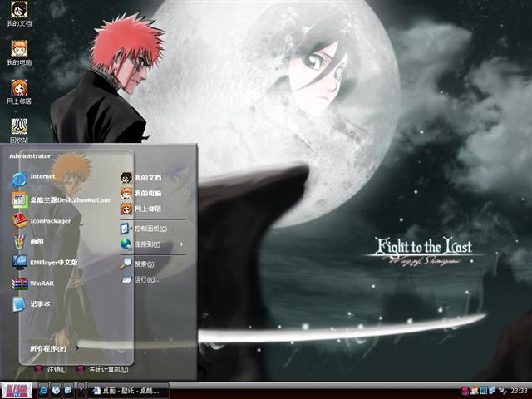532x399 pixels.
Task: Open the 网上邻居 desktop icon
Action: pos(19,91)
